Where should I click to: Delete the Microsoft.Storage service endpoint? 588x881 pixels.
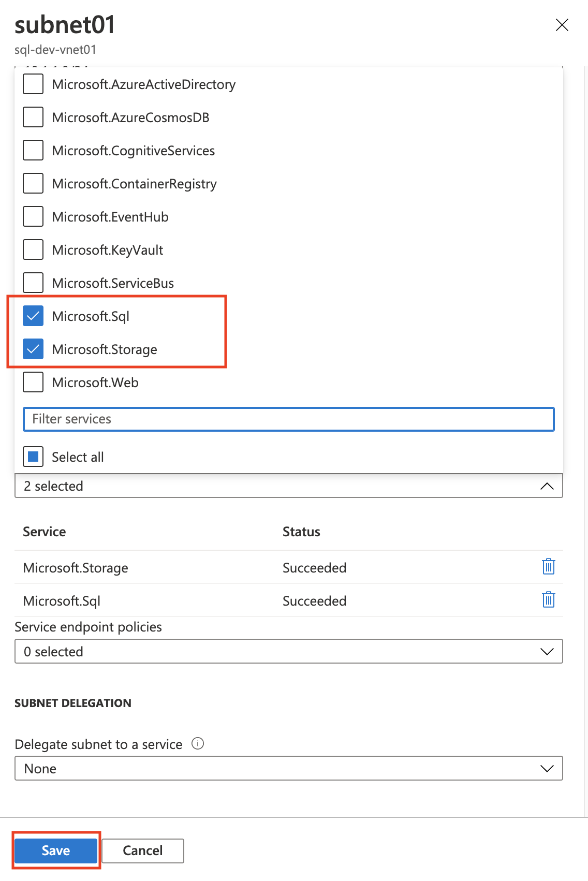pyautogui.click(x=548, y=567)
